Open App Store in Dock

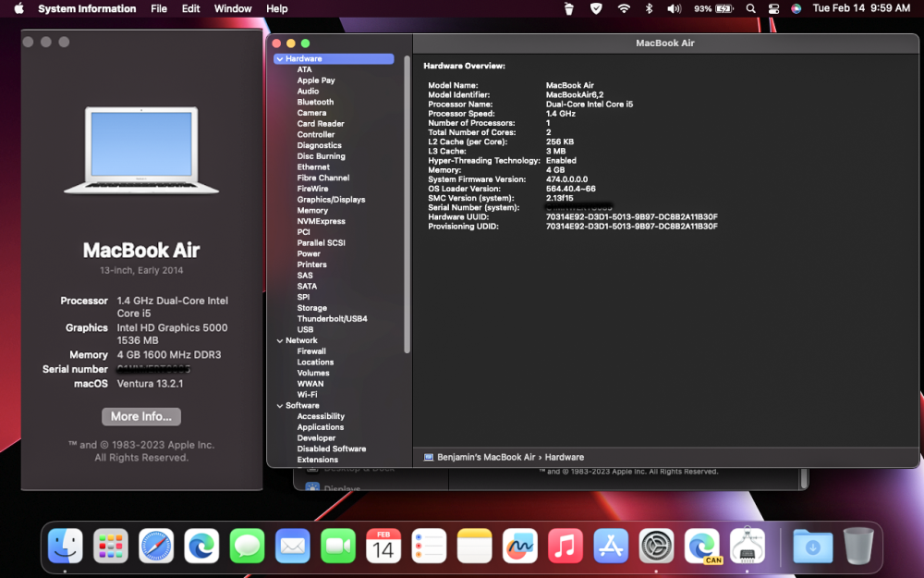611,547
